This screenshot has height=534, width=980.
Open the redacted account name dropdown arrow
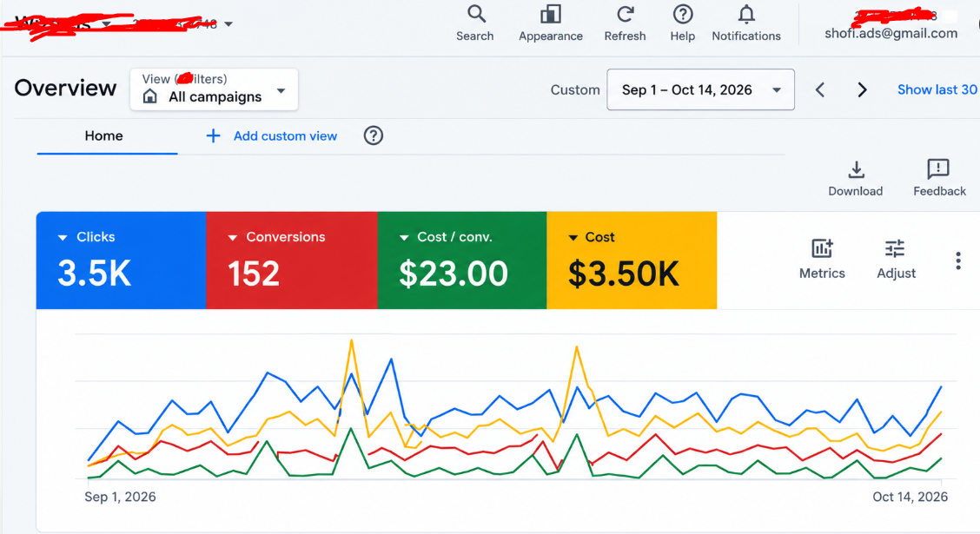pos(106,24)
